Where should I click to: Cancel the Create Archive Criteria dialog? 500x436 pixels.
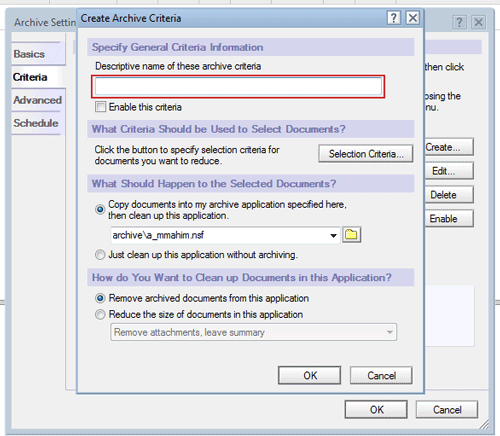pyautogui.click(x=381, y=375)
